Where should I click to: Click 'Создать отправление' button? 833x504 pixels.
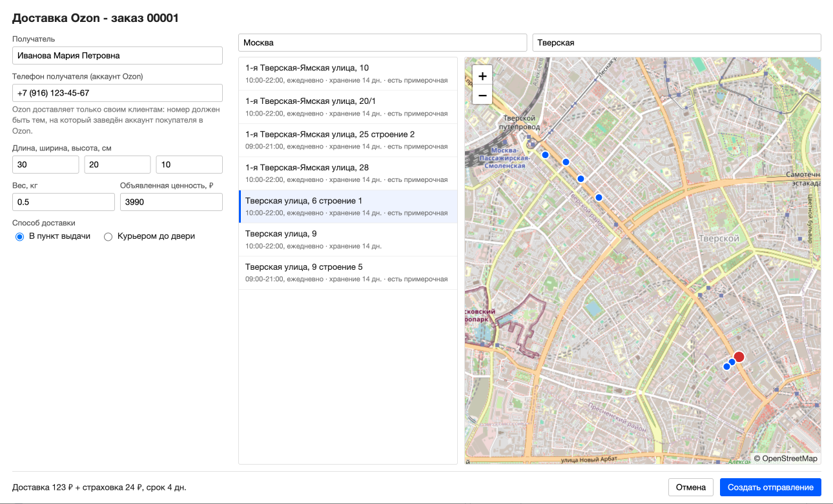click(x=770, y=487)
